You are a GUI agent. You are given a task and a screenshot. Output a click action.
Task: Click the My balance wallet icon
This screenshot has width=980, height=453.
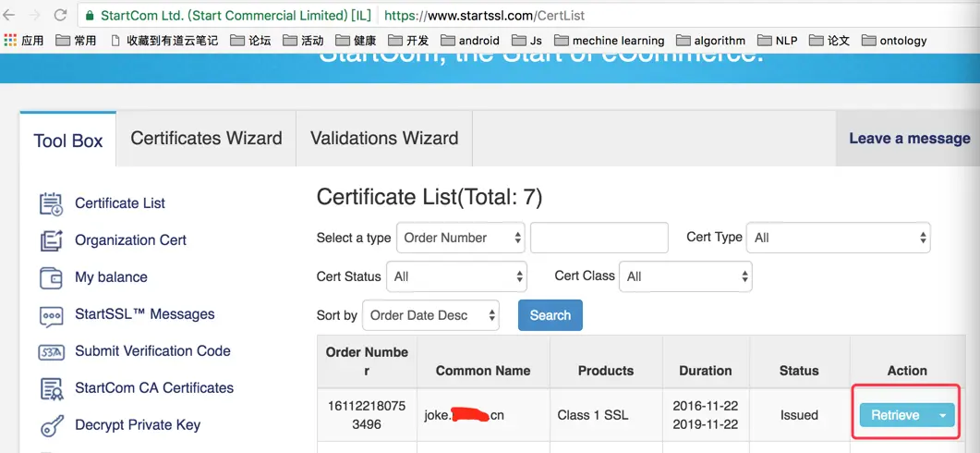51,277
